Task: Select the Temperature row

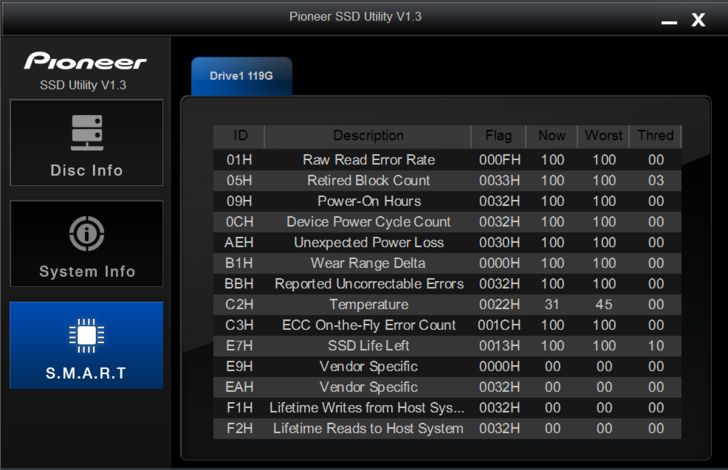Action: click(447, 305)
